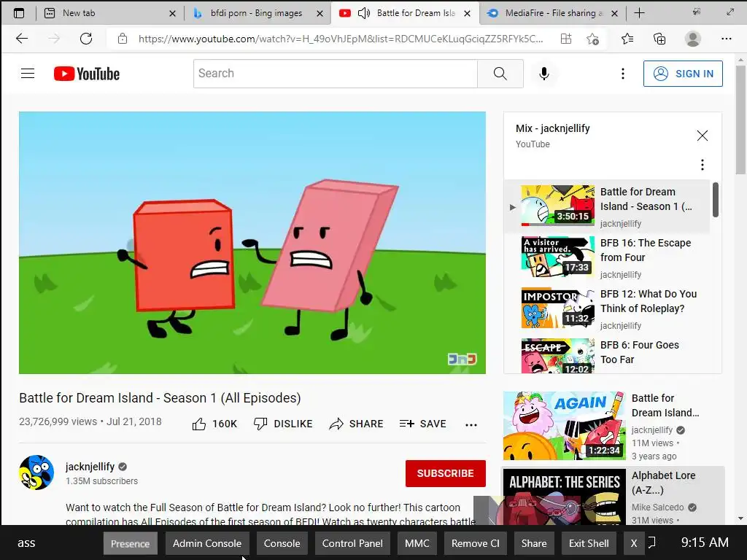Click Remove CI in bottom bar
Screen dimensions: 747x560
pyautogui.click(x=476, y=543)
